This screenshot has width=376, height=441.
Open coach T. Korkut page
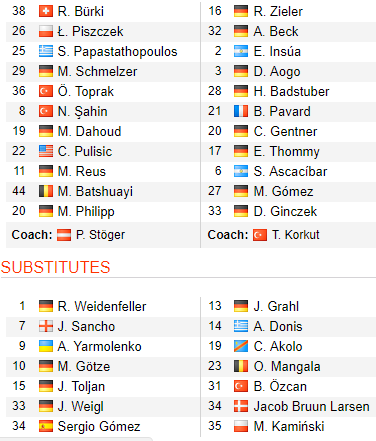[x=295, y=235]
